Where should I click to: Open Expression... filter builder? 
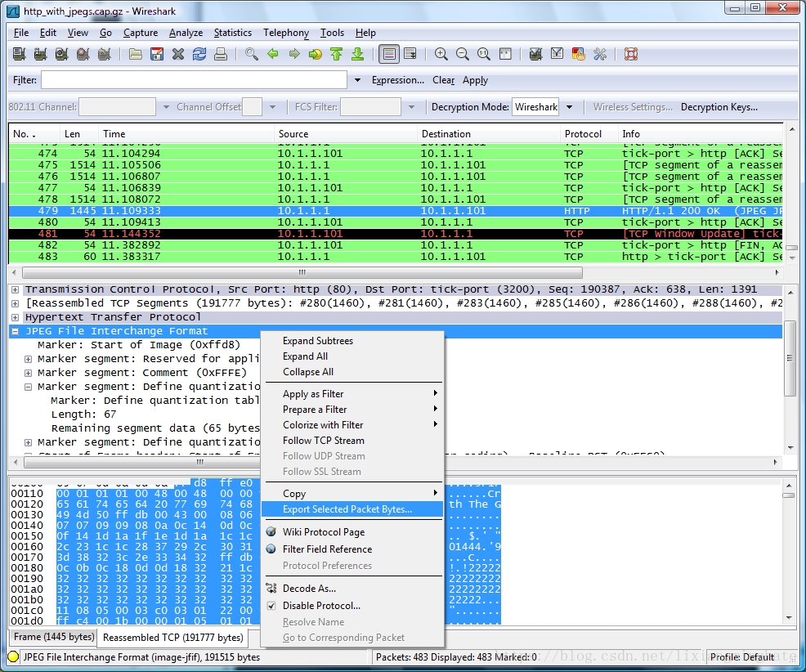398,80
